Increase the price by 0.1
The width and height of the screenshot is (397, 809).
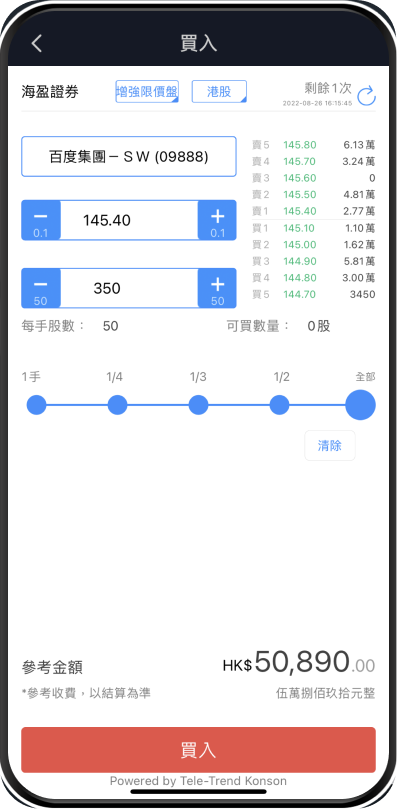[217, 220]
